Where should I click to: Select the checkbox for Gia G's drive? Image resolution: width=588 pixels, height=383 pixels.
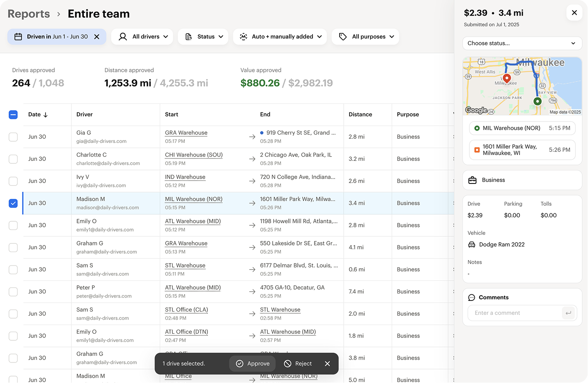(13, 137)
